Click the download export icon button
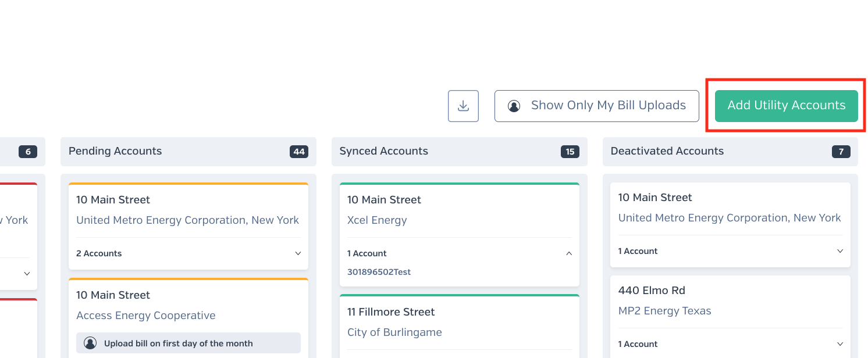This screenshot has height=358, width=868. (463, 106)
